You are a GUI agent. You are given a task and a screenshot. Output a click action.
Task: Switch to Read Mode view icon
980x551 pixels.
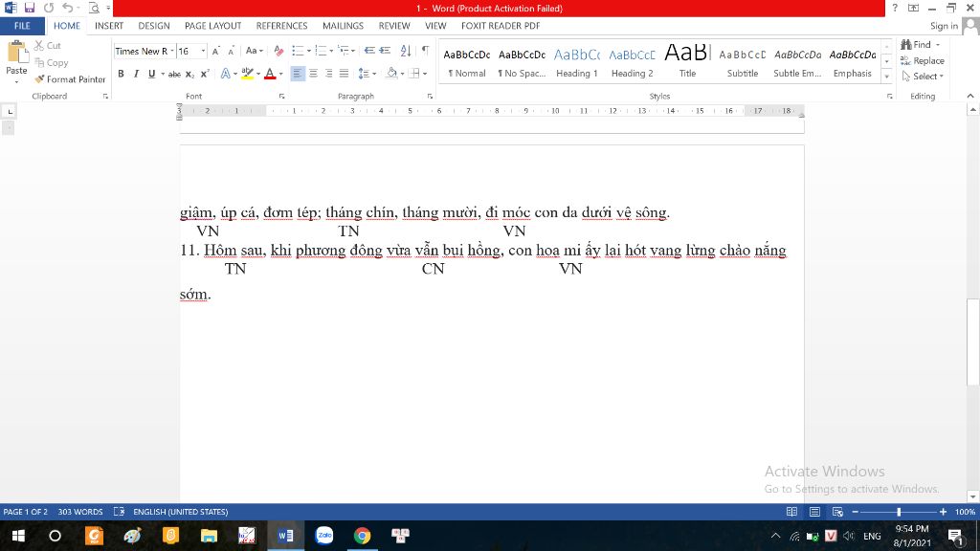(x=791, y=512)
